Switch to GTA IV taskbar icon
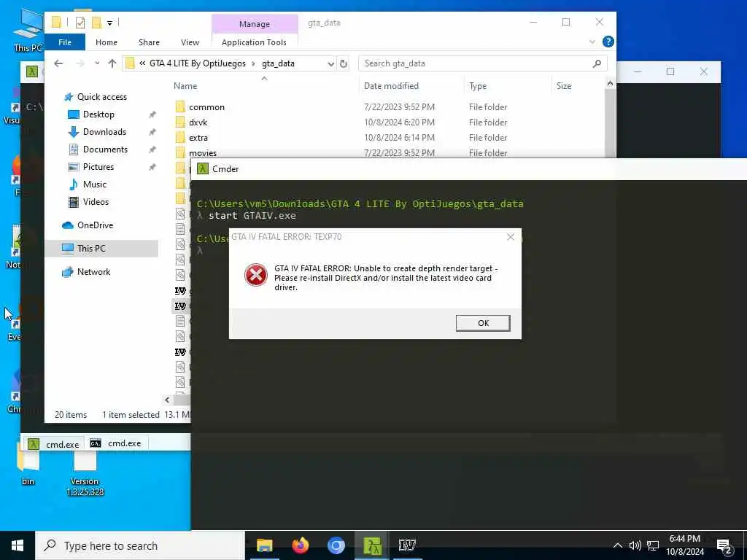The height and width of the screenshot is (560, 747). click(x=407, y=545)
